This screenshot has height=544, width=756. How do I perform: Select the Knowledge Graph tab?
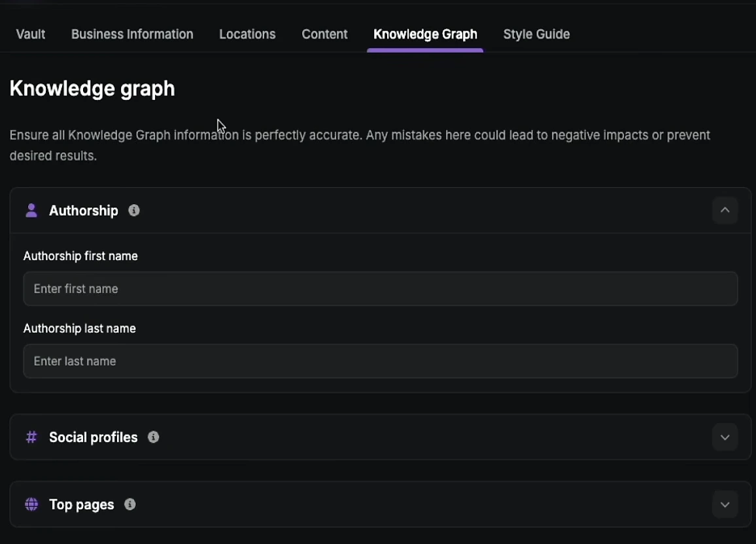(x=425, y=34)
